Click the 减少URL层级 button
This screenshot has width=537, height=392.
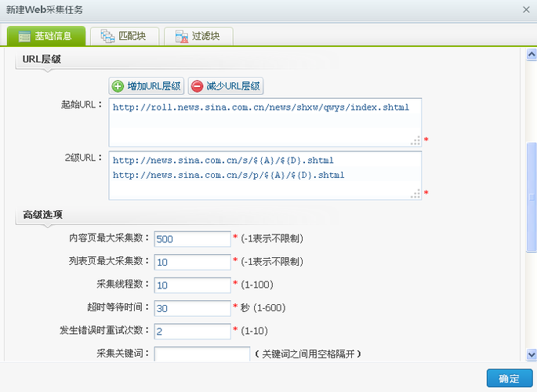tap(225, 86)
